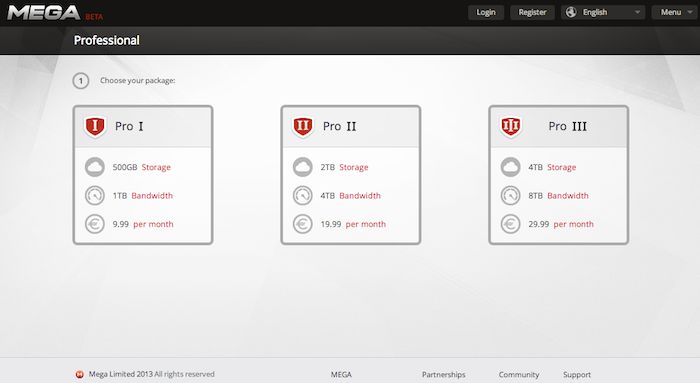
Task: Click the 9.99 per month price
Action: pos(143,224)
